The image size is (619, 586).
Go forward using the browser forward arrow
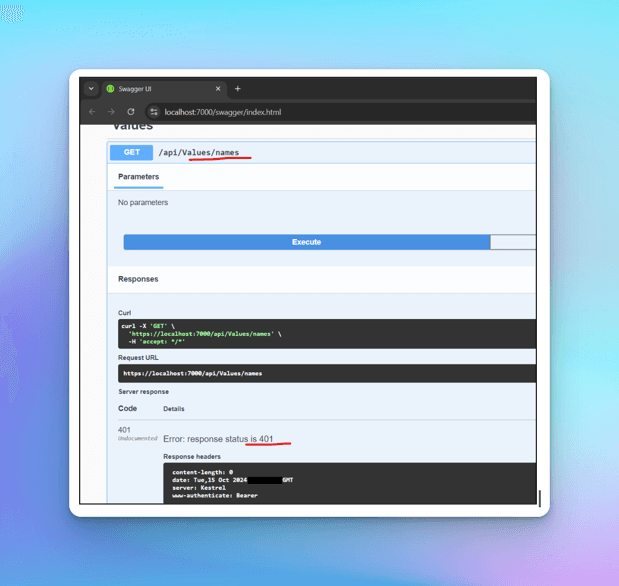[x=111, y=112]
